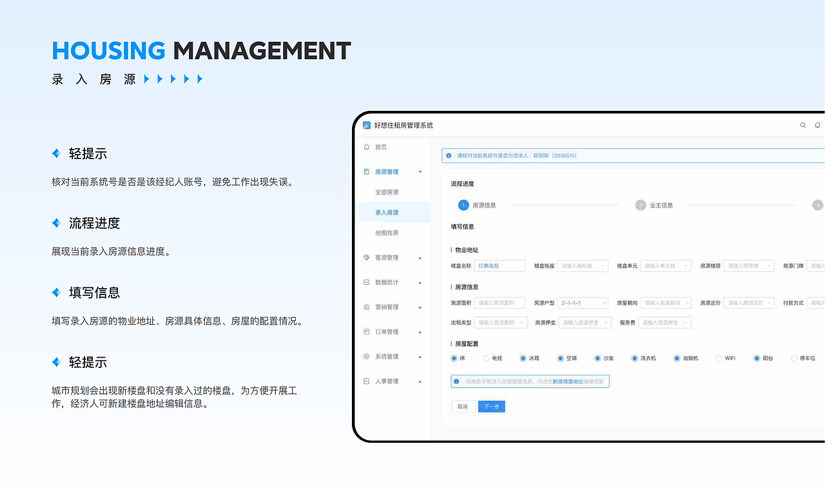Open the 服务费 dropdown
The width and height of the screenshot is (825, 504).
coord(665,322)
